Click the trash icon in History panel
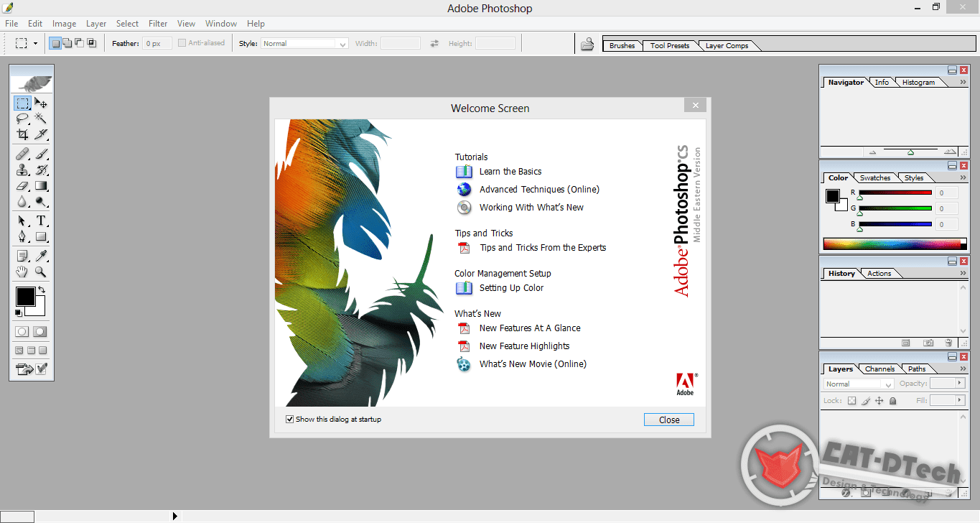The width and height of the screenshot is (980, 523). pos(948,343)
